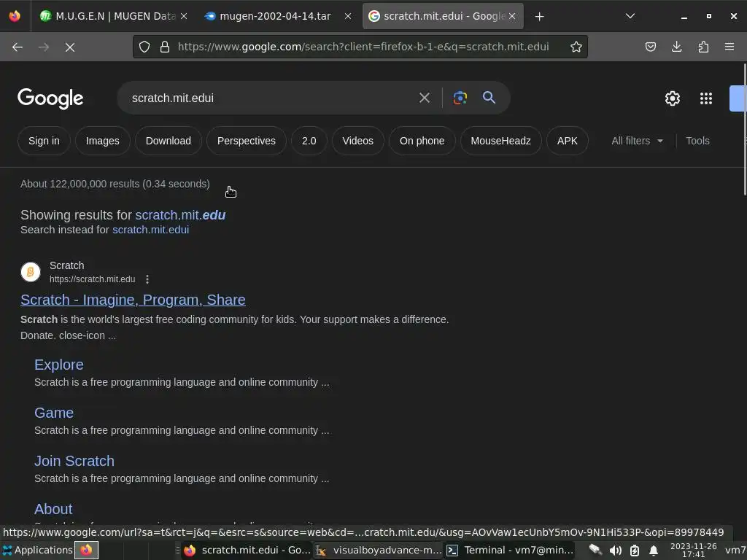
Task: Select the APK filter chip
Action: 568,141
